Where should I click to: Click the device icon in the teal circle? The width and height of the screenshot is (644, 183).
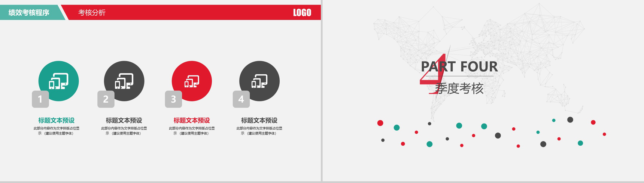tap(59, 81)
